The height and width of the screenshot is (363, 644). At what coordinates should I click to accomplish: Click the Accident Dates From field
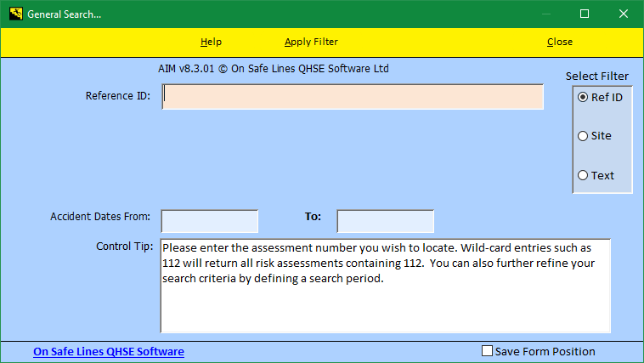(210, 221)
